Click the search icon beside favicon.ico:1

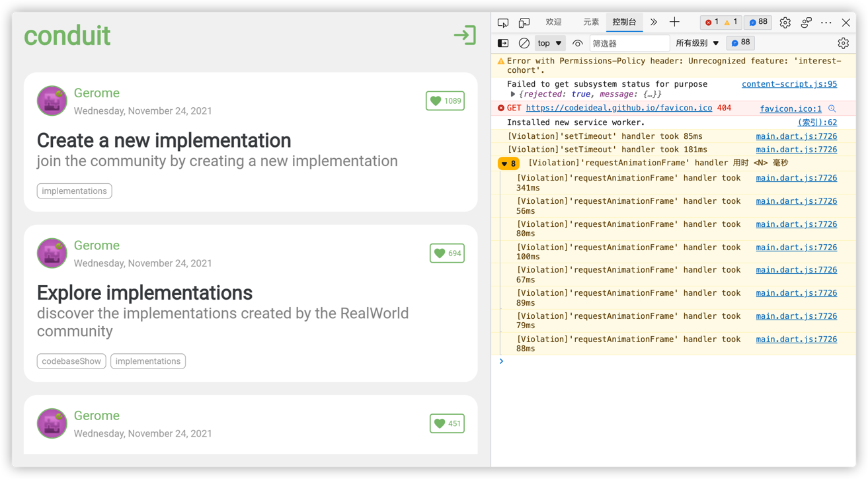[832, 109]
